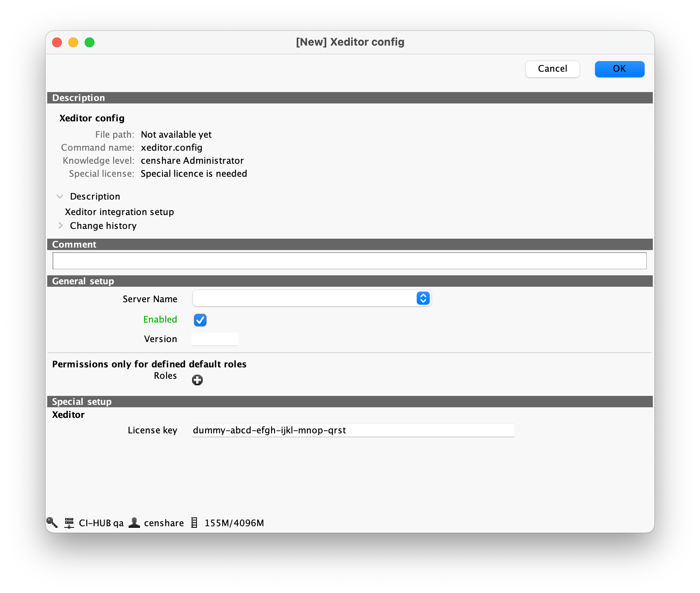Click the censhare user name label
This screenshot has height=593, width=700.
click(164, 523)
